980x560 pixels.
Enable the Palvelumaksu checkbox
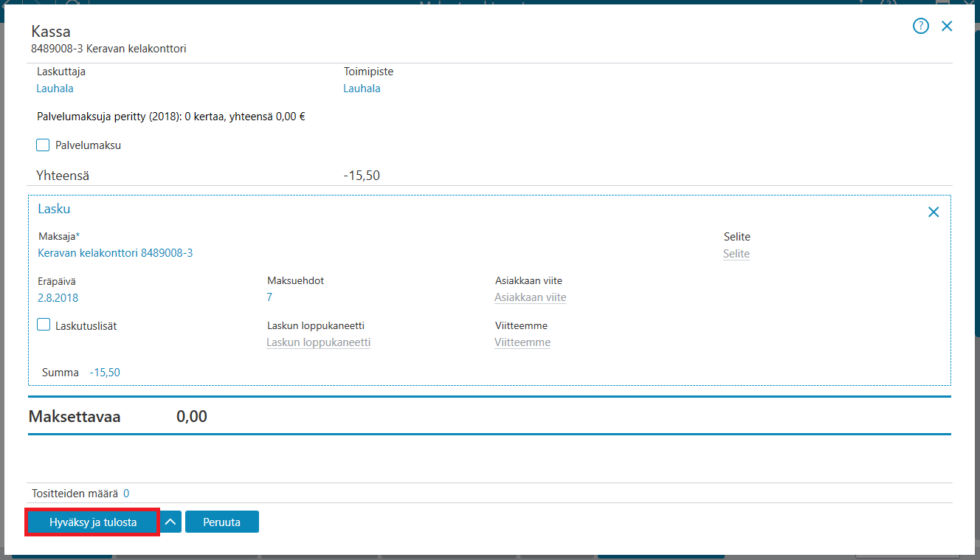pyautogui.click(x=43, y=145)
